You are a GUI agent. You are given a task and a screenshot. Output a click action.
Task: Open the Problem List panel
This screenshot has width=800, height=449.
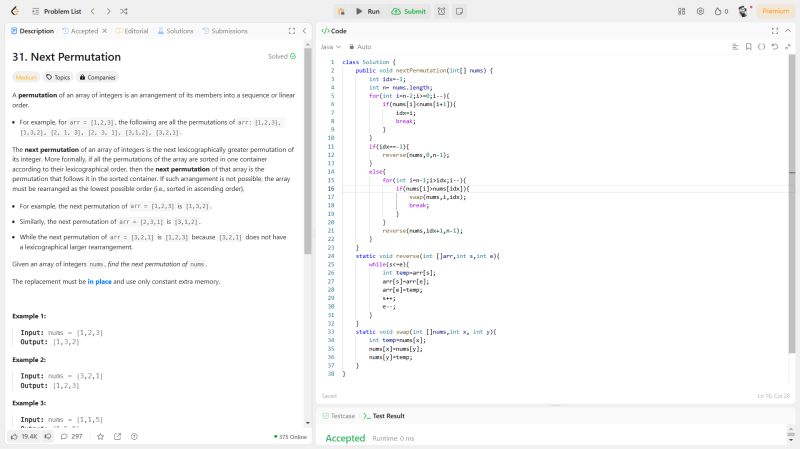(x=57, y=11)
